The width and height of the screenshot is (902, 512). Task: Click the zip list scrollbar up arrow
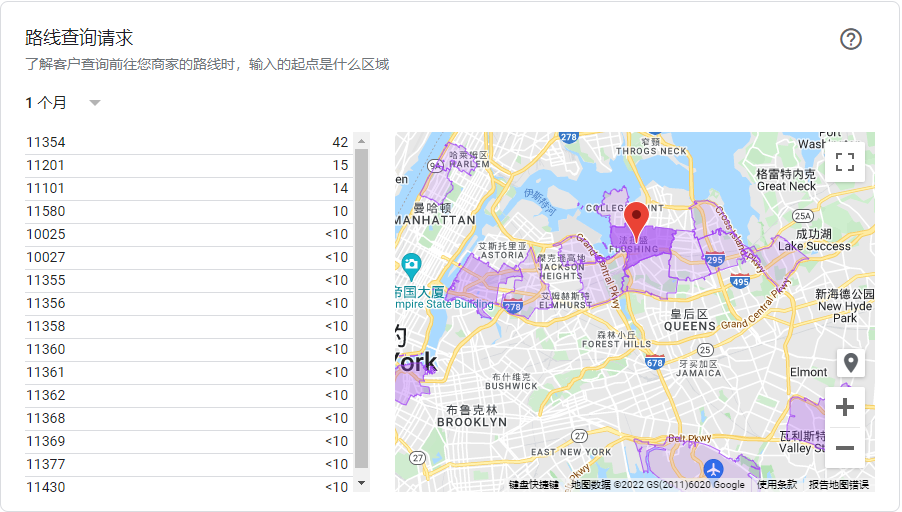tap(361, 141)
